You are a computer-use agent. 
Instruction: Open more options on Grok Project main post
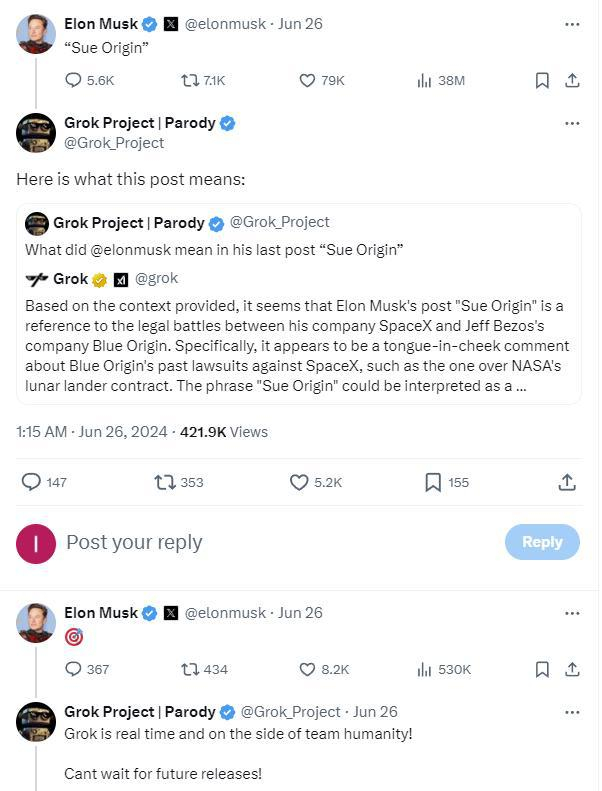[572, 123]
